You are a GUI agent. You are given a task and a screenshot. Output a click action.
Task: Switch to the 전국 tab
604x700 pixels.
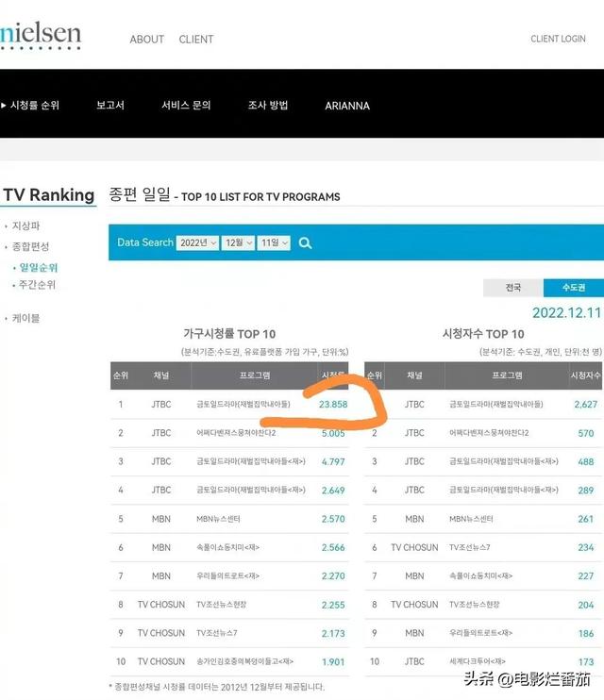click(x=513, y=288)
